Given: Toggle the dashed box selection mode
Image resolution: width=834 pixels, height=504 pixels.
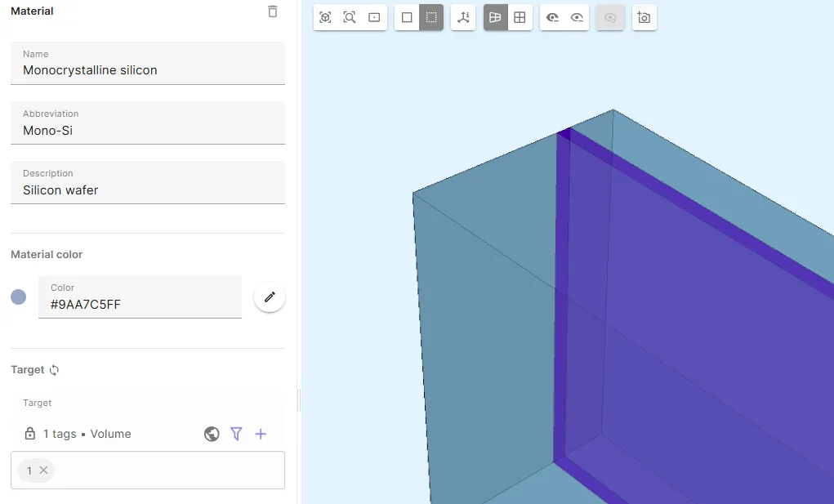Looking at the screenshot, I should [x=431, y=17].
